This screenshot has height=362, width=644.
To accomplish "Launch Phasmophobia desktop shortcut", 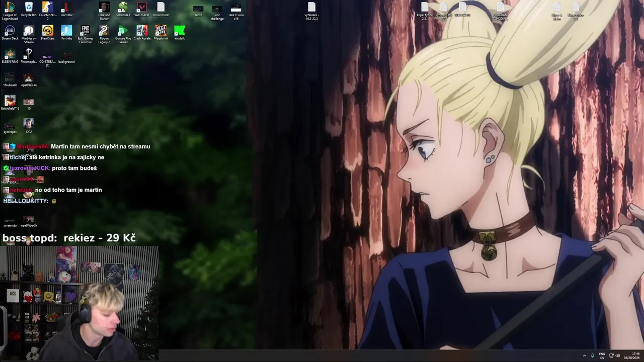I will (x=29, y=56).
